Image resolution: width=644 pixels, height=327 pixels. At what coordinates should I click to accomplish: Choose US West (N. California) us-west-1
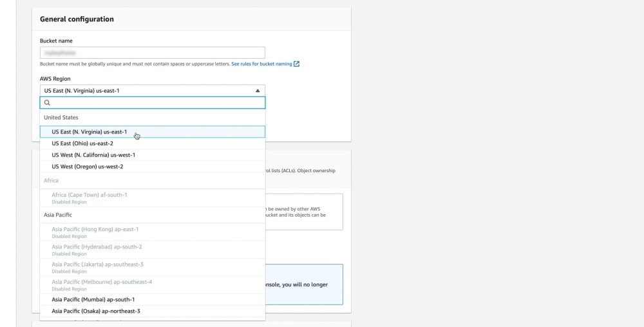(153, 155)
